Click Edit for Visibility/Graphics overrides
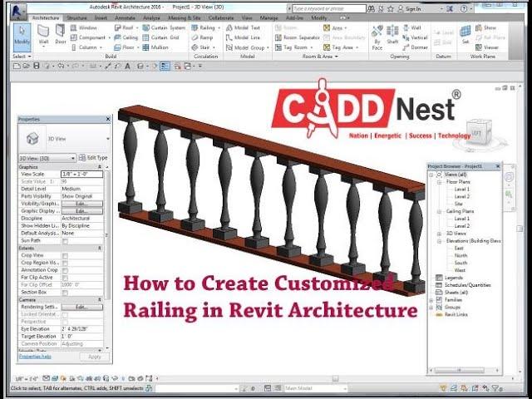 coord(81,204)
